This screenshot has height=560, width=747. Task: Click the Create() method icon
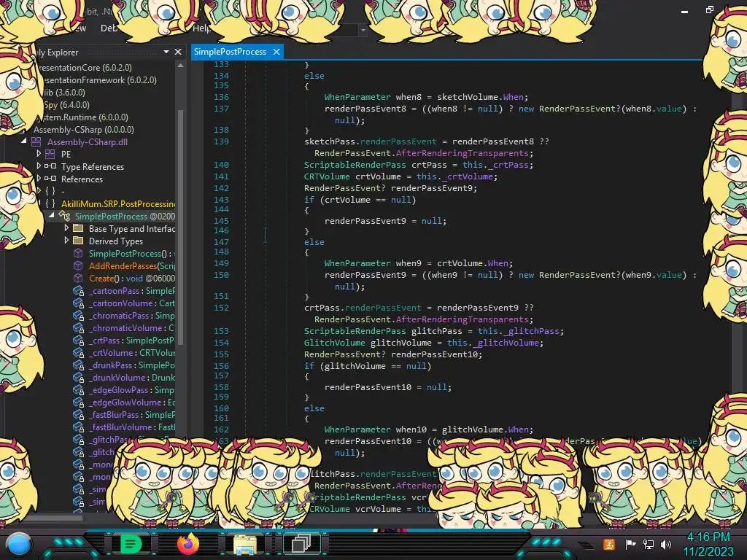pyautogui.click(x=78, y=278)
